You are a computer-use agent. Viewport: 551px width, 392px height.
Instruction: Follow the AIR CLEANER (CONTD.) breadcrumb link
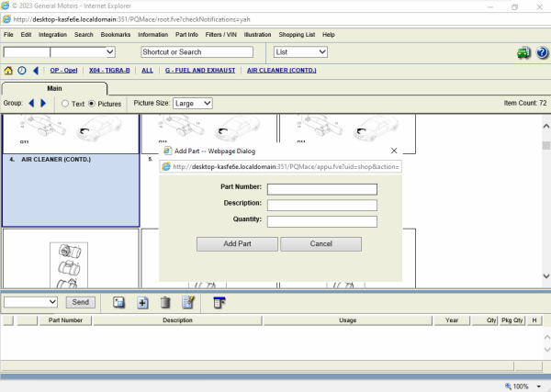(282, 71)
